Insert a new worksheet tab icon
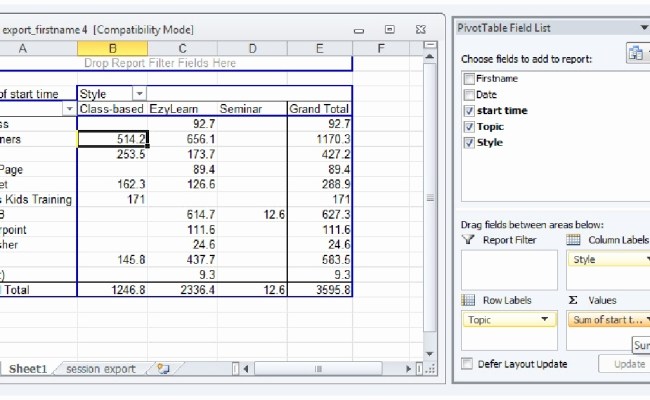 [x=163, y=368]
